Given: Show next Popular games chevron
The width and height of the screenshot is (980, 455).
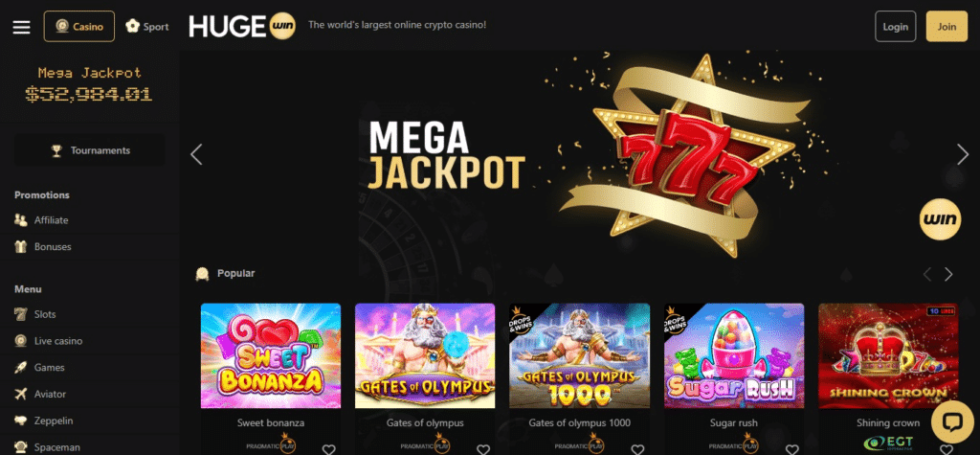Looking at the screenshot, I should 948,274.
